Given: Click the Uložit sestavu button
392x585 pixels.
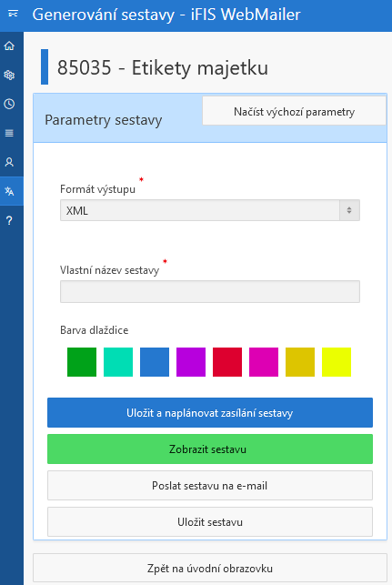Looking at the screenshot, I should click(x=210, y=522).
